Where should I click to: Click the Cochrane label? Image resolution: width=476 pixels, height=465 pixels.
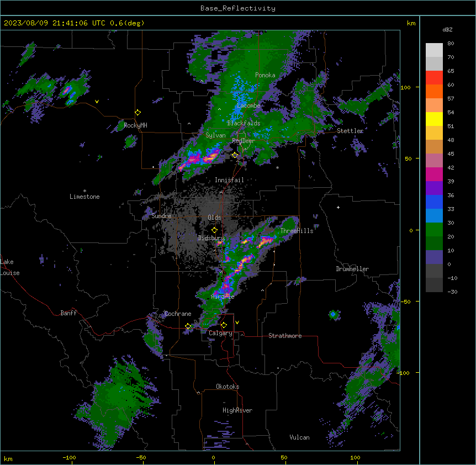tap(178, 314)
